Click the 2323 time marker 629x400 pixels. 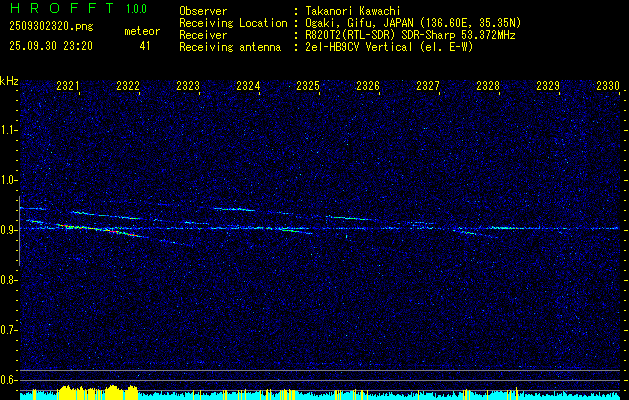tap(188, 87)
